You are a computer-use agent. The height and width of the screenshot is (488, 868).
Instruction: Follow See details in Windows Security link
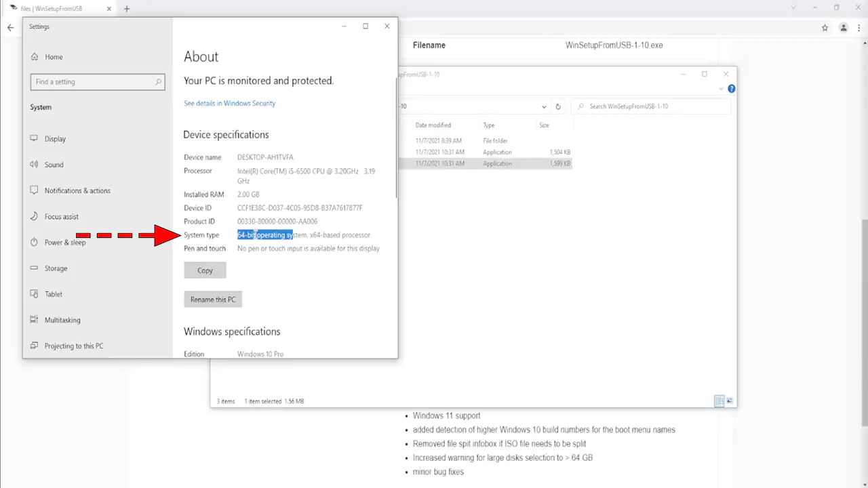pos(229,104)
